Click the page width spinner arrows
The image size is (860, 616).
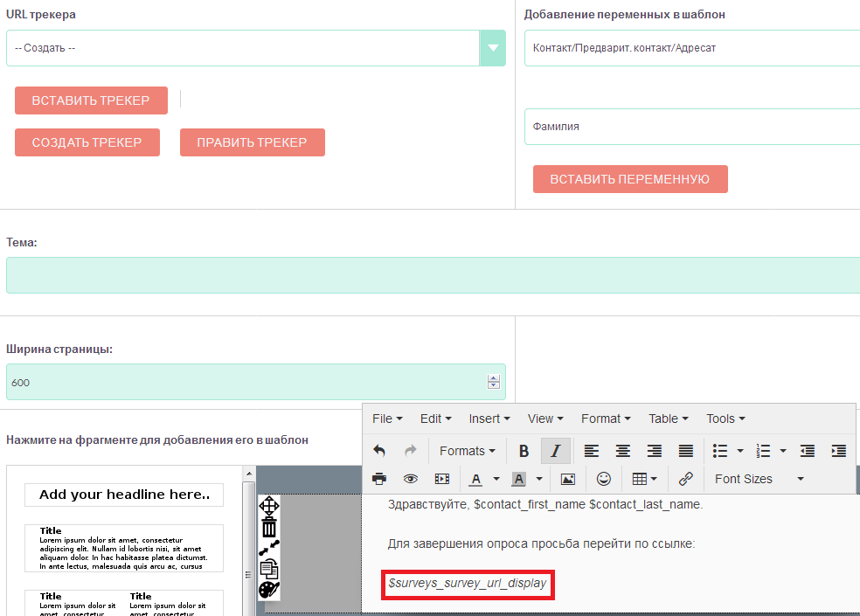494,382
